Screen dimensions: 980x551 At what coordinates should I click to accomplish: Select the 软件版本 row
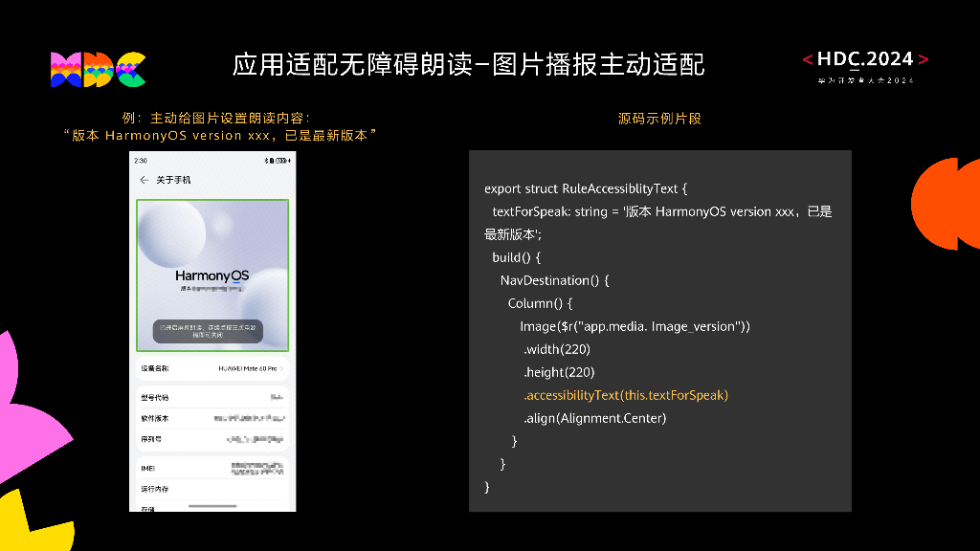click(x=212, y=419)
